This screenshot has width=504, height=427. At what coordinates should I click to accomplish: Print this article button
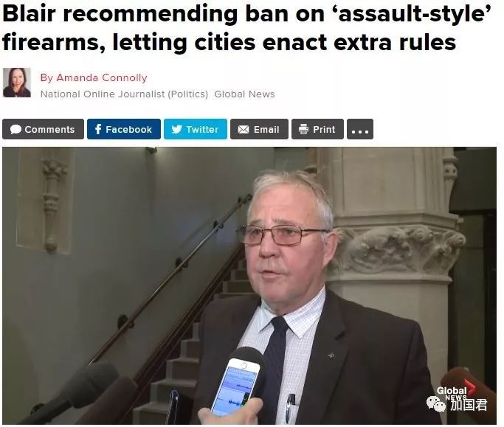pos(317,129)
